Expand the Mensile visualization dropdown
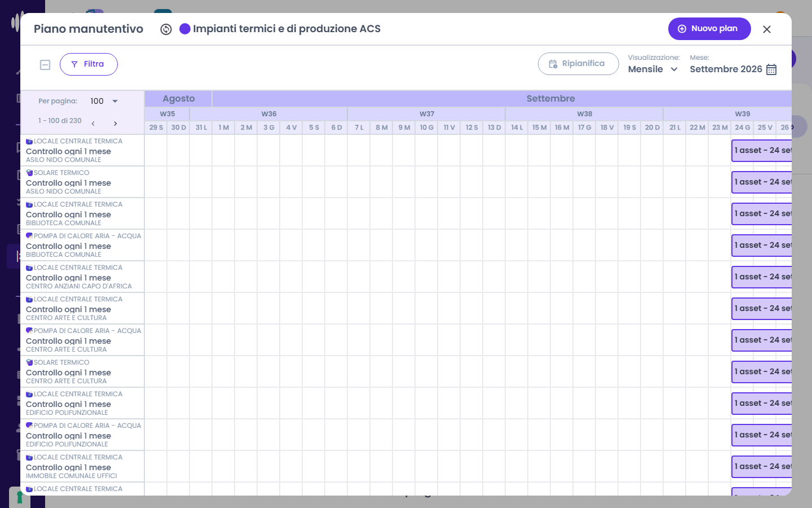The image size is (812, 508). coord(653,69)
